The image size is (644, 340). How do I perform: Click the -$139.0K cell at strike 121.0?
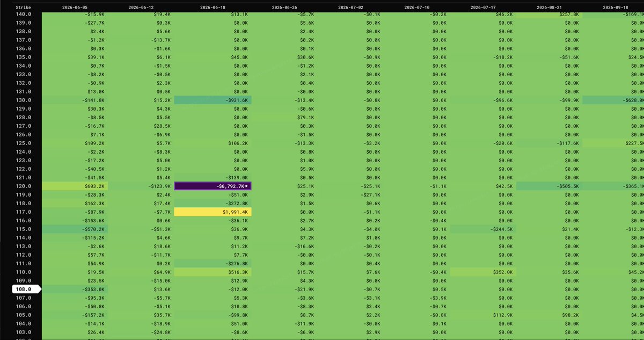click(x=213, y=177)
